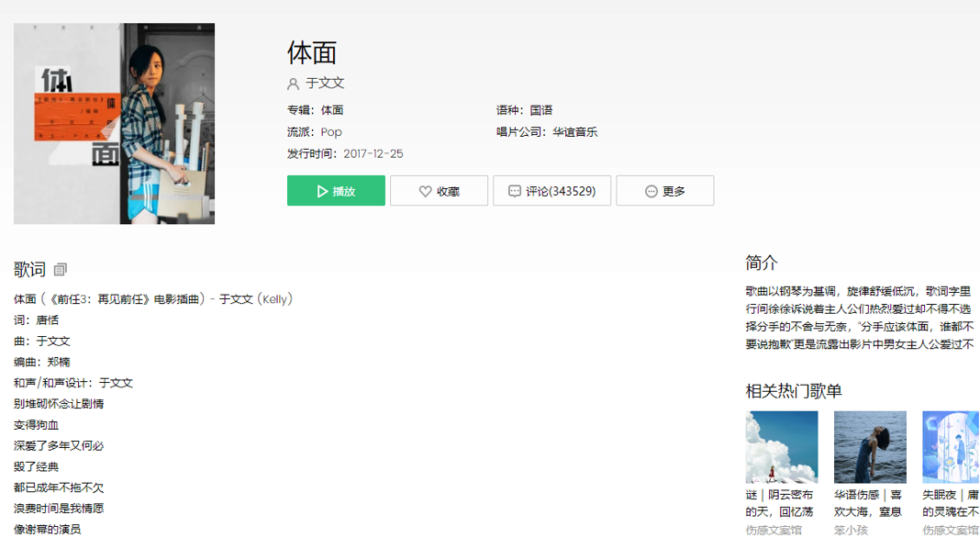Click the record company 华谊音乐
Screen dimensions: 980x549
(x=575, y=132)
